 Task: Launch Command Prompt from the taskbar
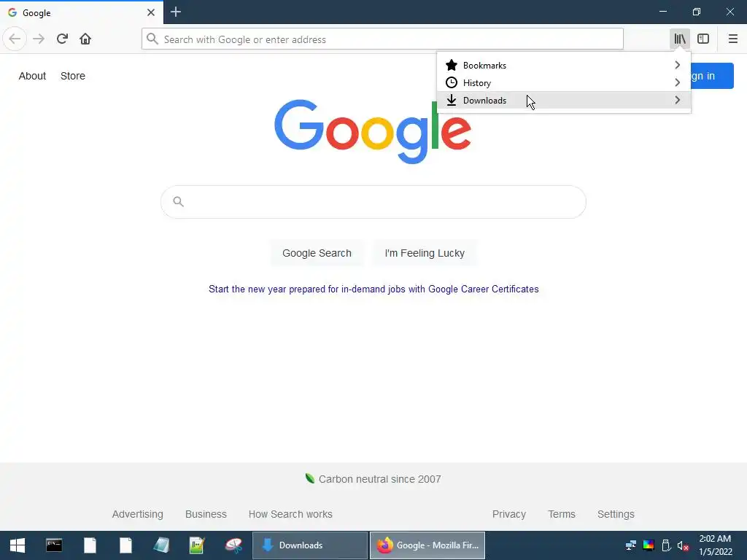pyautogui.click(x=54, y=545)
